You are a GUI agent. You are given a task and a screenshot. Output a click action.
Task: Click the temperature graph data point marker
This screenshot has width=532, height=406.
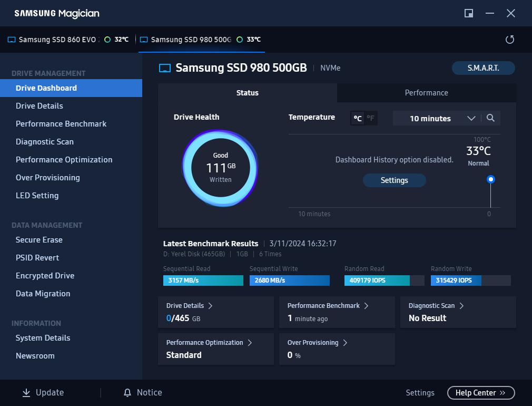[x=490, y=179]
